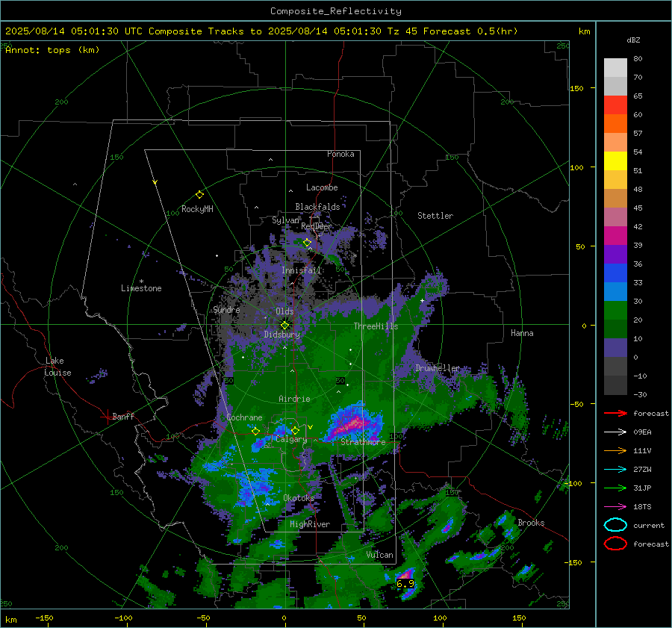
Task: Click the yellow diamond marker below Cochrane
Action: 256,432
